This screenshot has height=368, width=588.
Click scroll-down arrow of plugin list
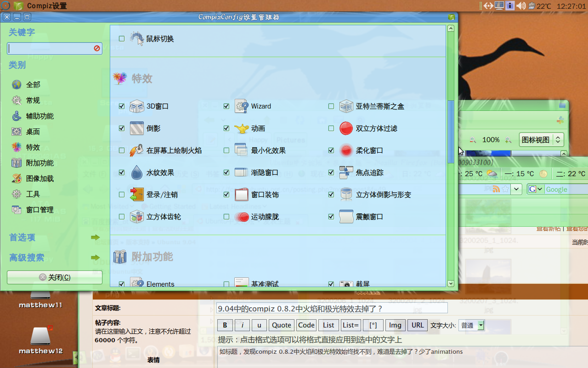click(x=451, y=283)
